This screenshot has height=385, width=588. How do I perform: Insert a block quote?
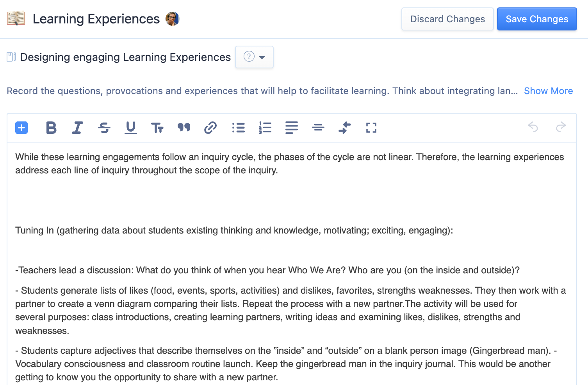coord(184,128)
